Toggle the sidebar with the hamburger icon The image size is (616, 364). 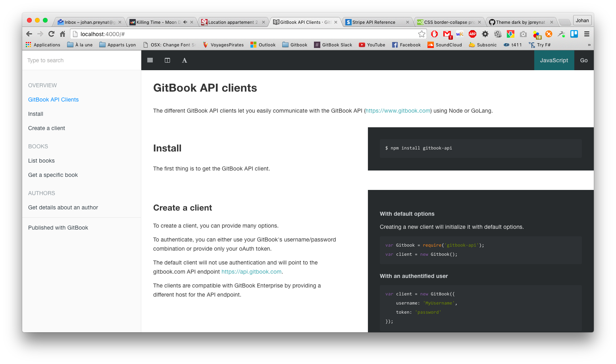[150, 60]
